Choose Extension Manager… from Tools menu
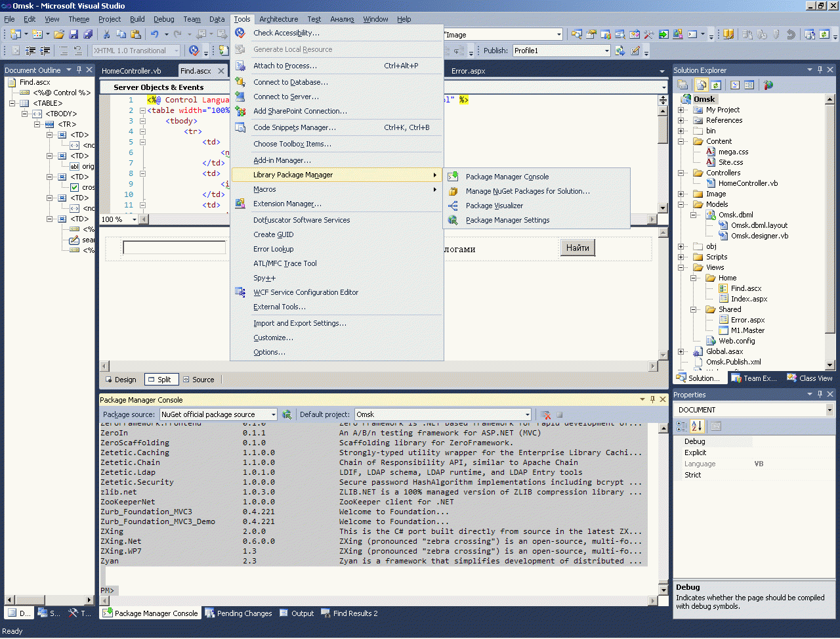The width and height of the screenshot is (840, 639). [x=337, y=204]
